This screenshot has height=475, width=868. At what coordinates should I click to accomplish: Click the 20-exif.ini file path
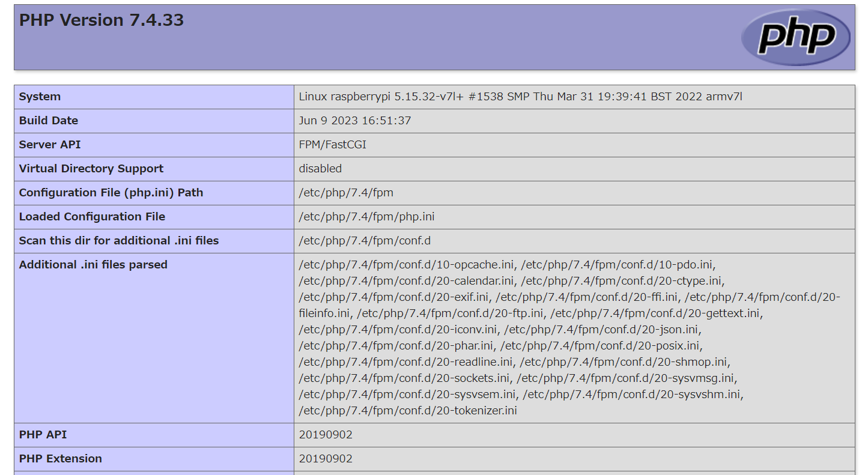(394, 297)
